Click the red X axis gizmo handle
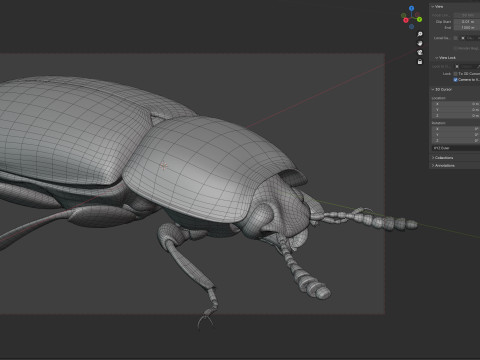Screen dimensions: 480x360 [x=406, y=20]
